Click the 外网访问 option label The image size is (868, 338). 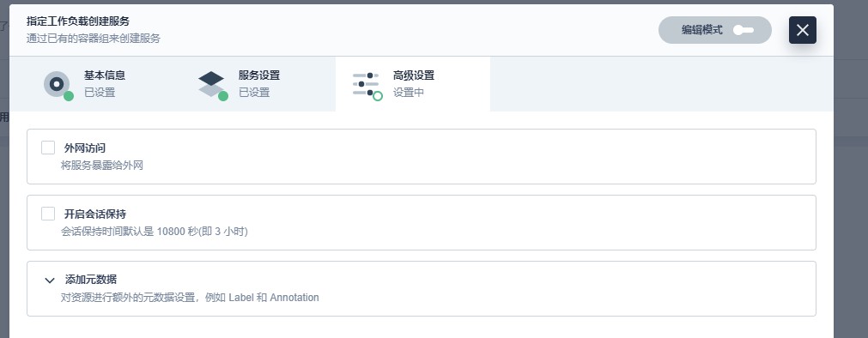(85, 148)
